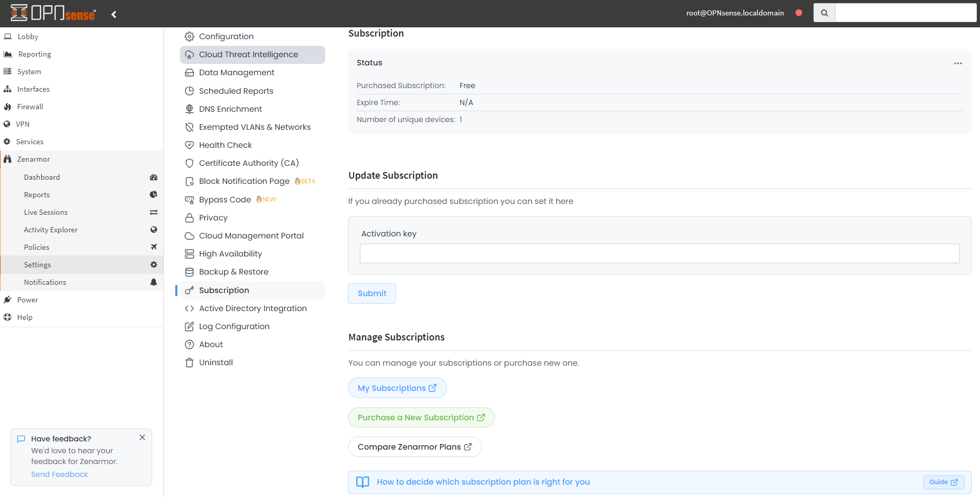
Task: Click Compare Zenarmor Plans
Action: pyautogui.click(x=414, y=447)
